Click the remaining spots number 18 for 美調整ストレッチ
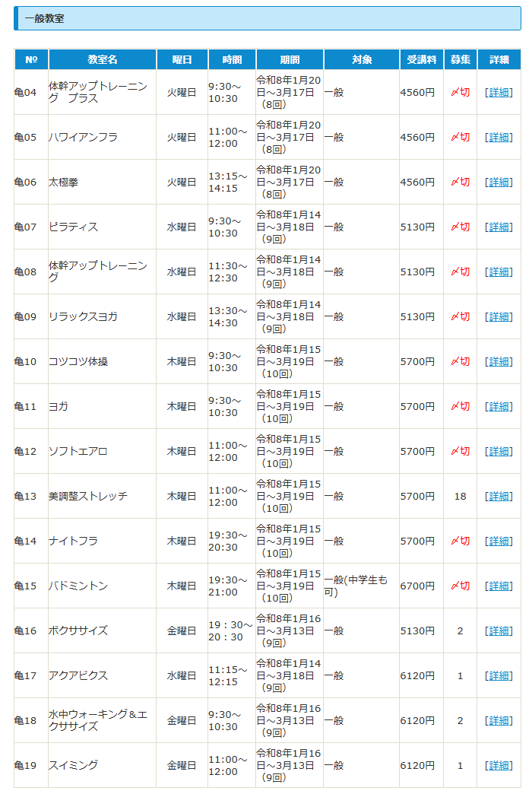 coord(460,497)
